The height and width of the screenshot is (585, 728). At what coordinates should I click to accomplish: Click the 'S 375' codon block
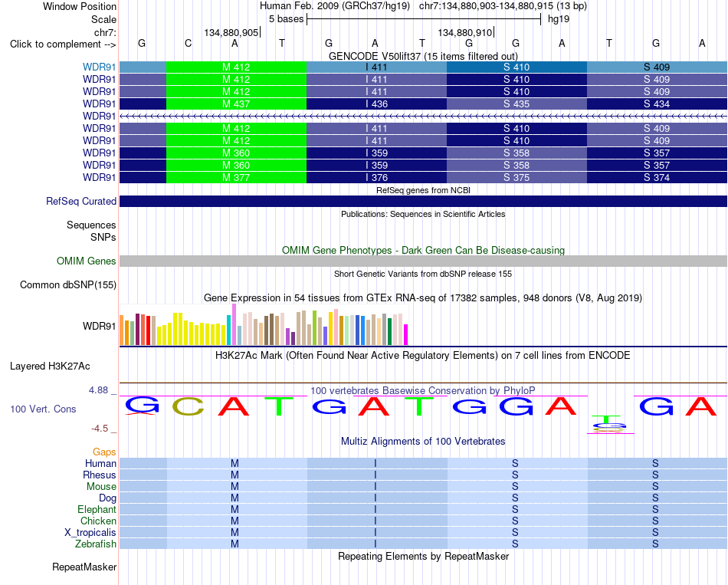pyautogui.click(x=516, y=178)
